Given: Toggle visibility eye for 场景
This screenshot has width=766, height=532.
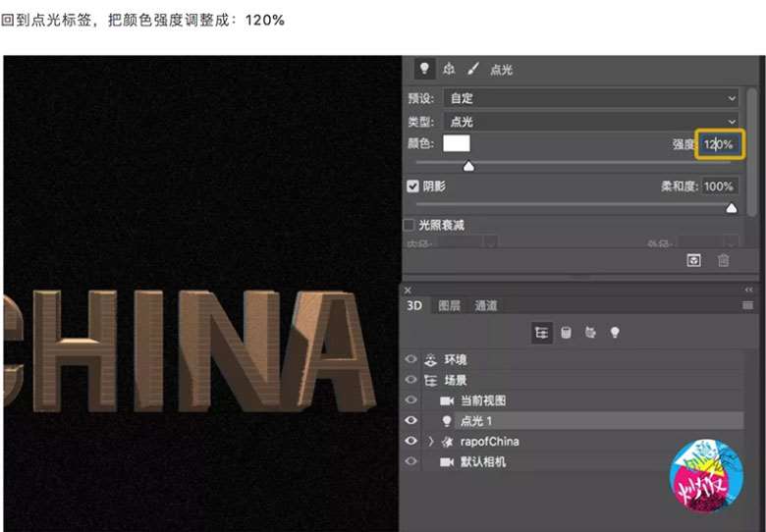Looking at the screenshot, I should pos(410,379).
